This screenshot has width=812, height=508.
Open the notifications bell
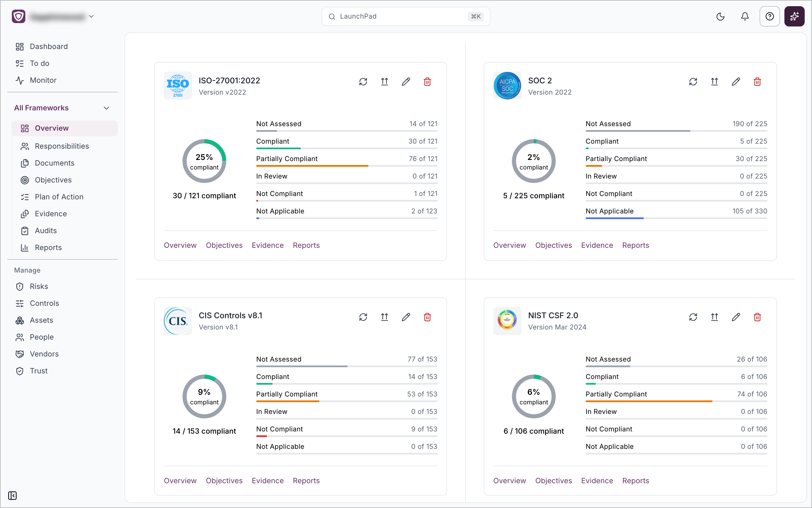745,16
